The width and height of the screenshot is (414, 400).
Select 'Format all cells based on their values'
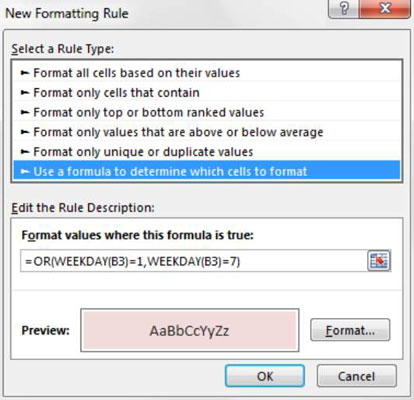tap(207, 73)
